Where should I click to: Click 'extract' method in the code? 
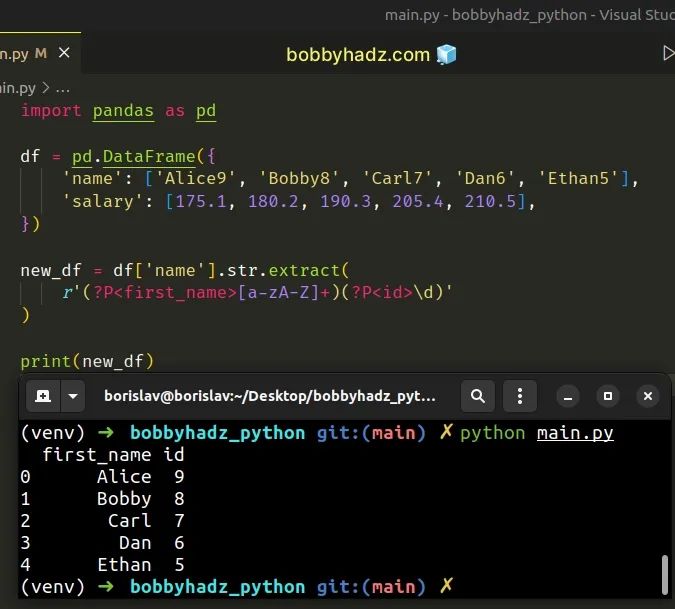coord(304,270)
